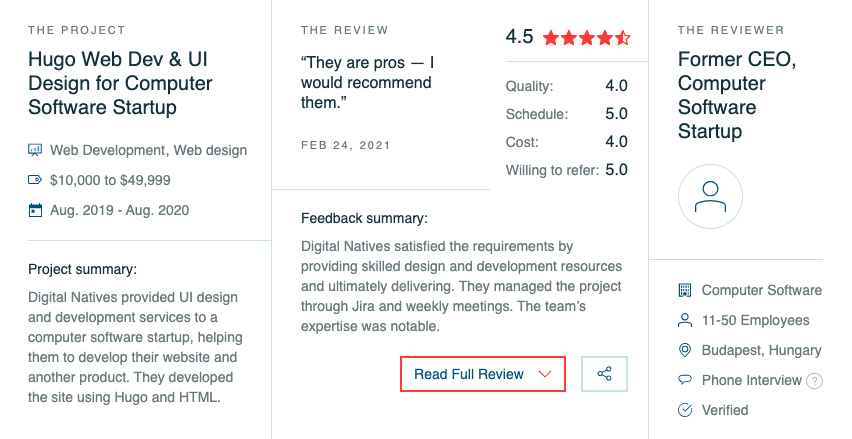
Task: Click the Web Development presentation icon
Action: tap(35, 150)
